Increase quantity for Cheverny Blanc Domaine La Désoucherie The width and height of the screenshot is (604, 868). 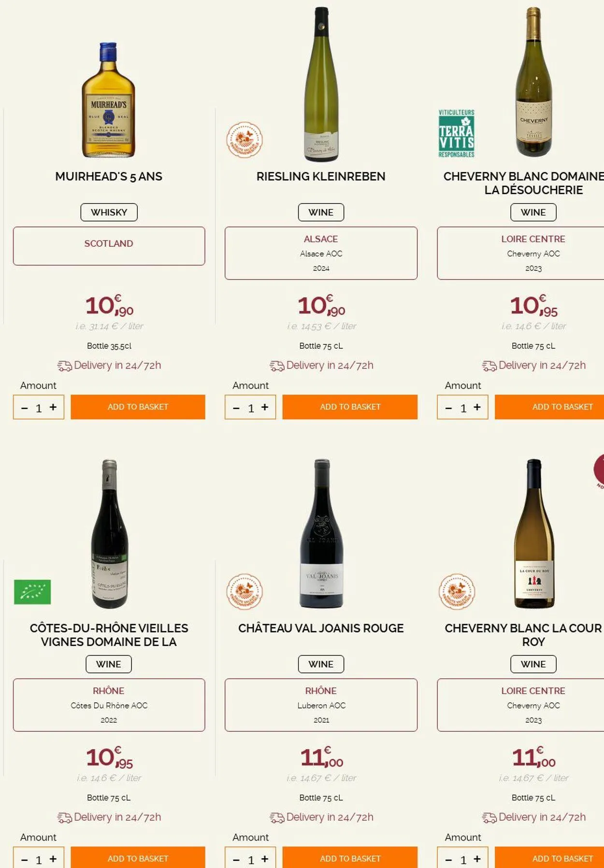click(477, 407)
